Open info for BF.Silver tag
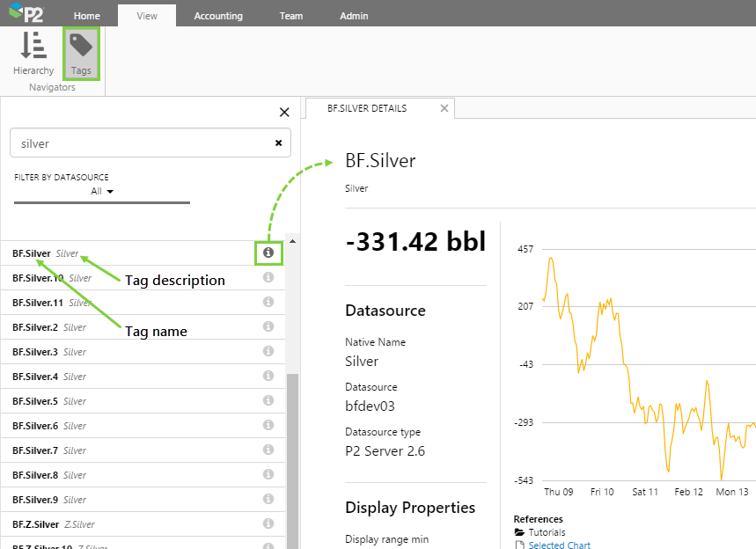Screen dimensions: 756x549 point(268,253)
